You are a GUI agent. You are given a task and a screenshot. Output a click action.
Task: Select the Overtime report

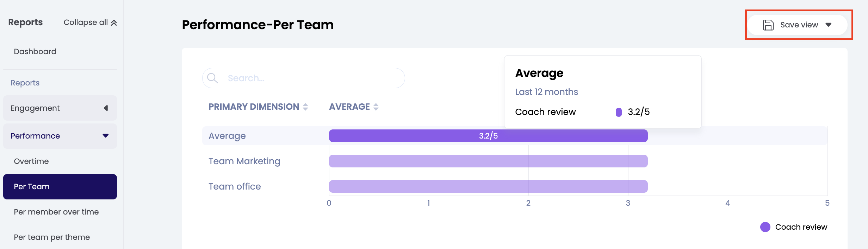31,161
